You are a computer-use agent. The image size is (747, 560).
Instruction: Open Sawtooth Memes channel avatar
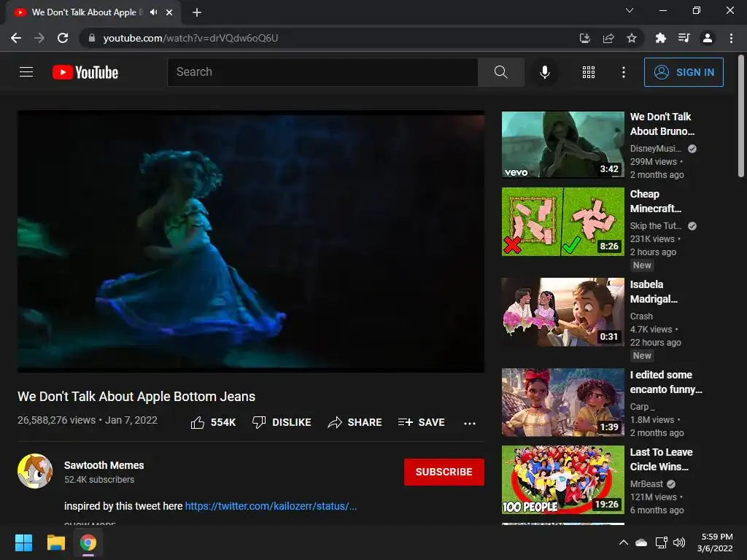point(35,471)
